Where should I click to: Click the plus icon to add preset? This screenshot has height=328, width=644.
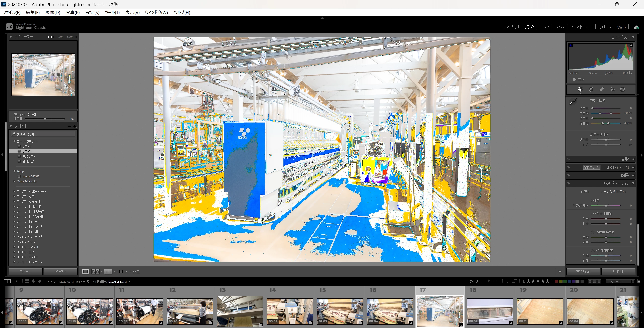point(75,126)
